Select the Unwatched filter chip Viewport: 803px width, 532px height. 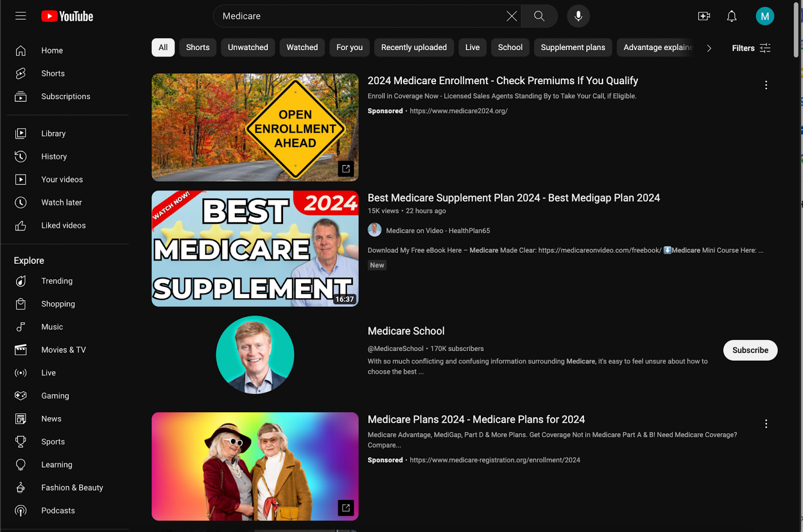[x=248, y=48]
